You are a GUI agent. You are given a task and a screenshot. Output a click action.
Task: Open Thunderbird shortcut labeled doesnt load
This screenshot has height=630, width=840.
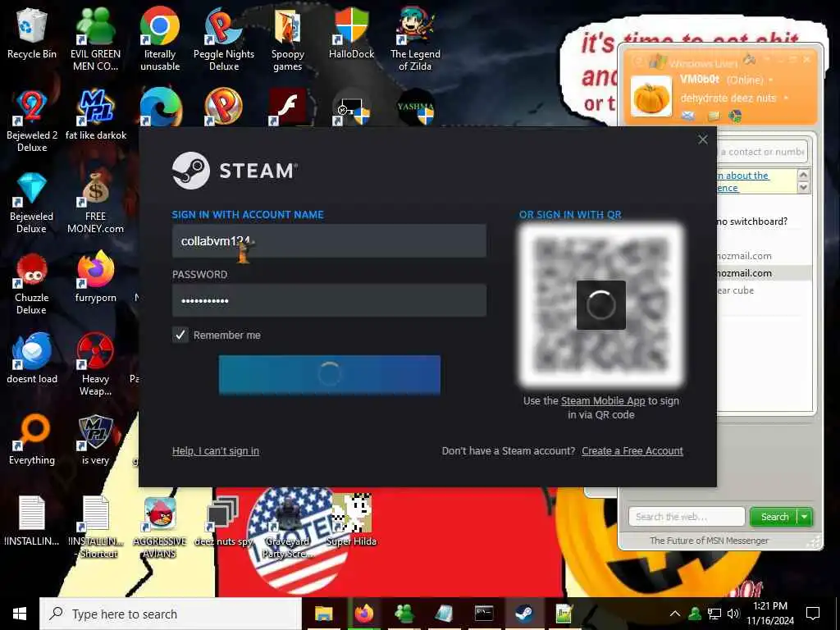pyautogui.click(x=32, y=358)
